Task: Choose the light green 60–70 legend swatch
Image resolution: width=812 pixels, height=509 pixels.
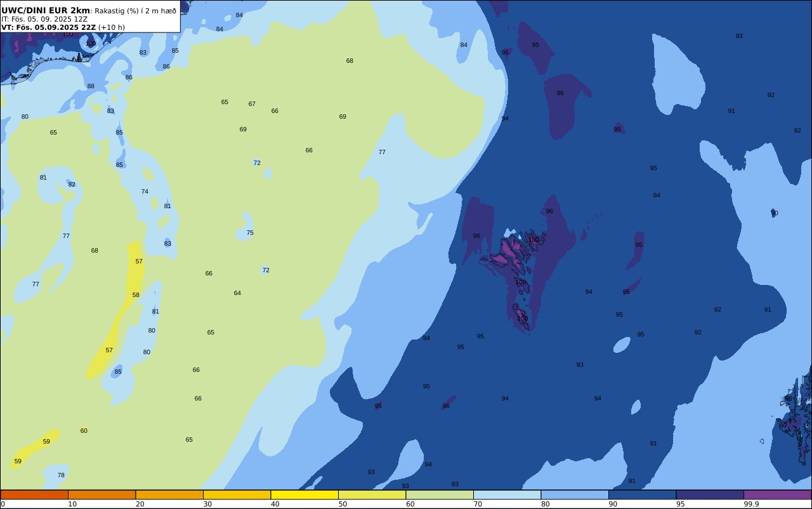Action: 440,494
